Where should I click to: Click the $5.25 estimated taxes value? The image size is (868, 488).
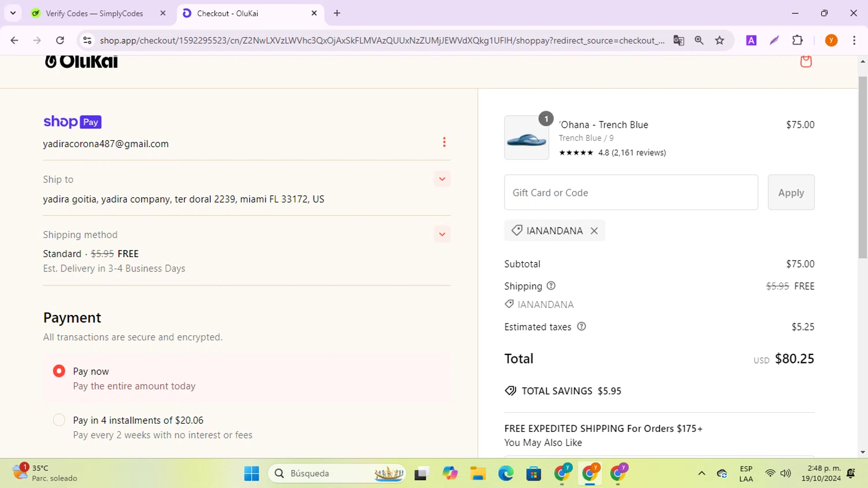(803, 327)
